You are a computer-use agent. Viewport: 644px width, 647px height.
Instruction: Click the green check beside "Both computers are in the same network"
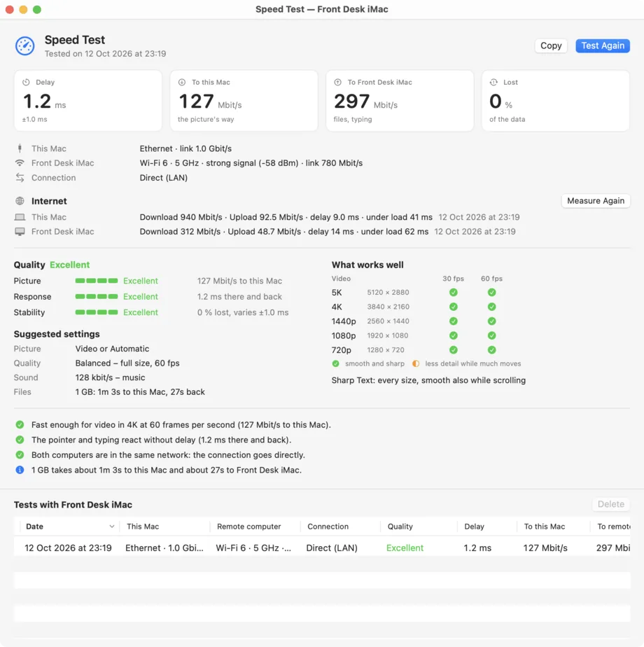point(20,454)
